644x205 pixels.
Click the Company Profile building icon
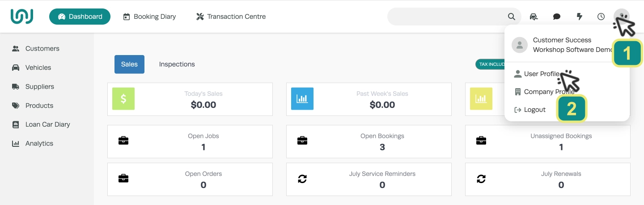[518, 92]
